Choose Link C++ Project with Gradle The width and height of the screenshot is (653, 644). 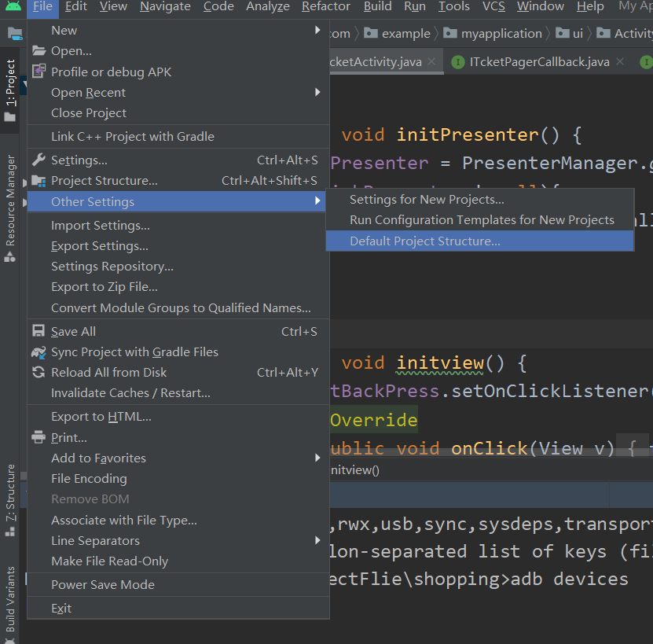pos(178,136)
